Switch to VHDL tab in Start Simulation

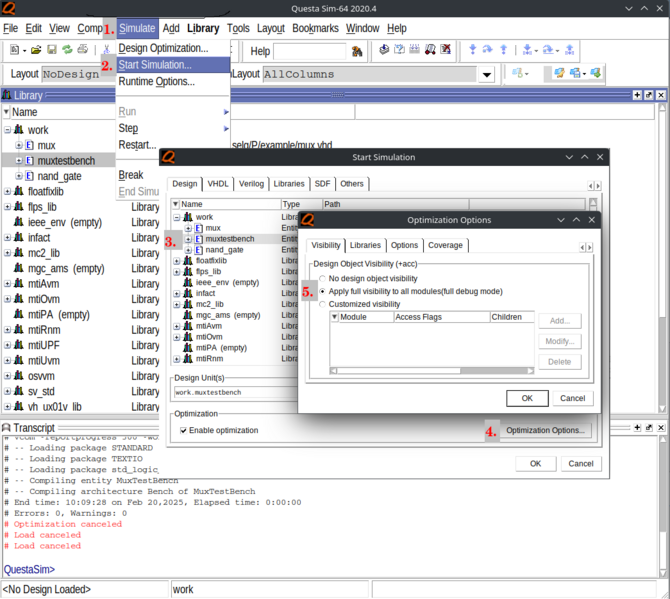[x=217, y=184]
